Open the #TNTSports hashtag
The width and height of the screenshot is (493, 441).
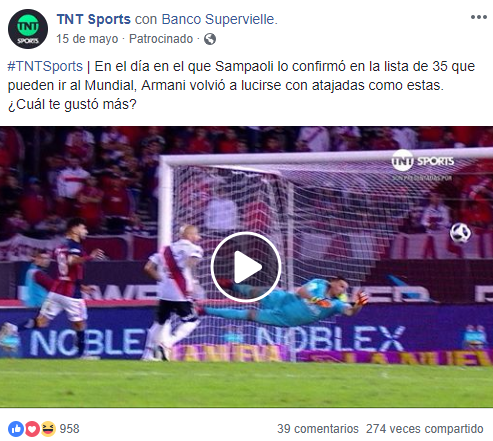click(x=45, y=66)
